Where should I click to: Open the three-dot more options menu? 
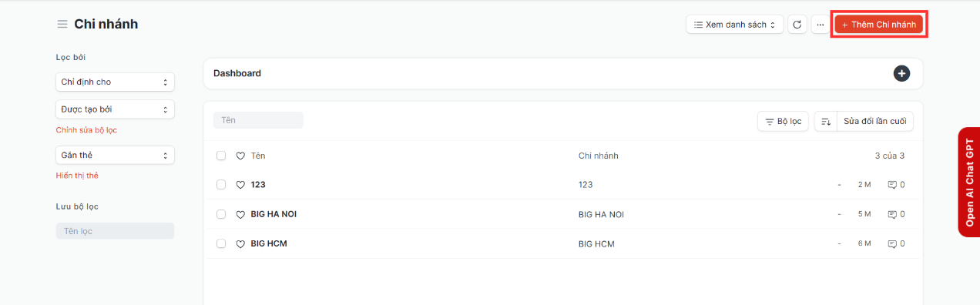pyautogui.click(x=821, y=25)
